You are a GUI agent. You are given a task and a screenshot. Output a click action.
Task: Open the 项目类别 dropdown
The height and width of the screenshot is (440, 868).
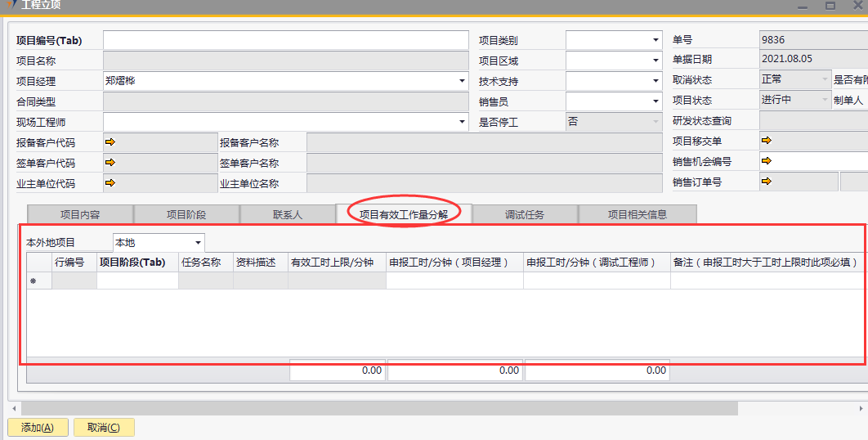[655, 40]
